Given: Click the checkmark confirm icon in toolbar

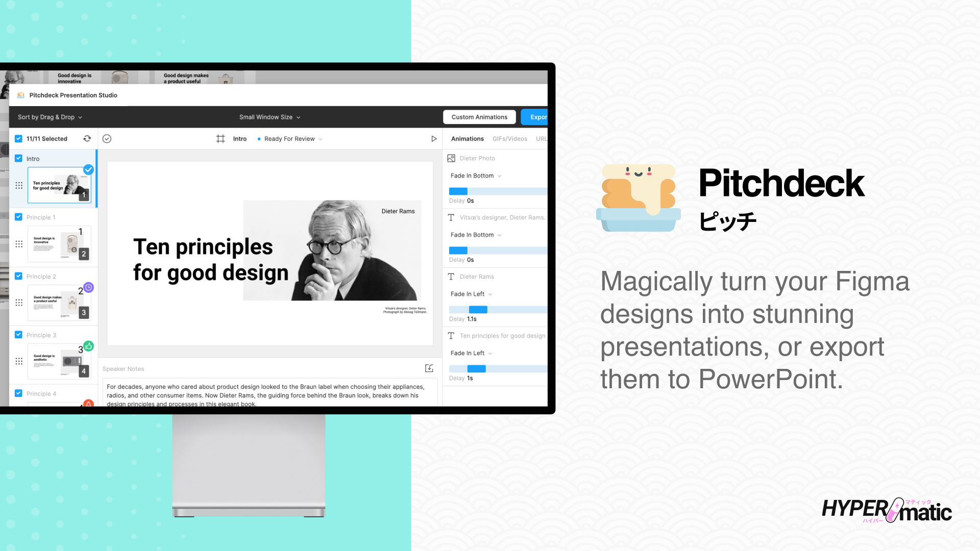Looking at the screenshot, I should [106, 138].
